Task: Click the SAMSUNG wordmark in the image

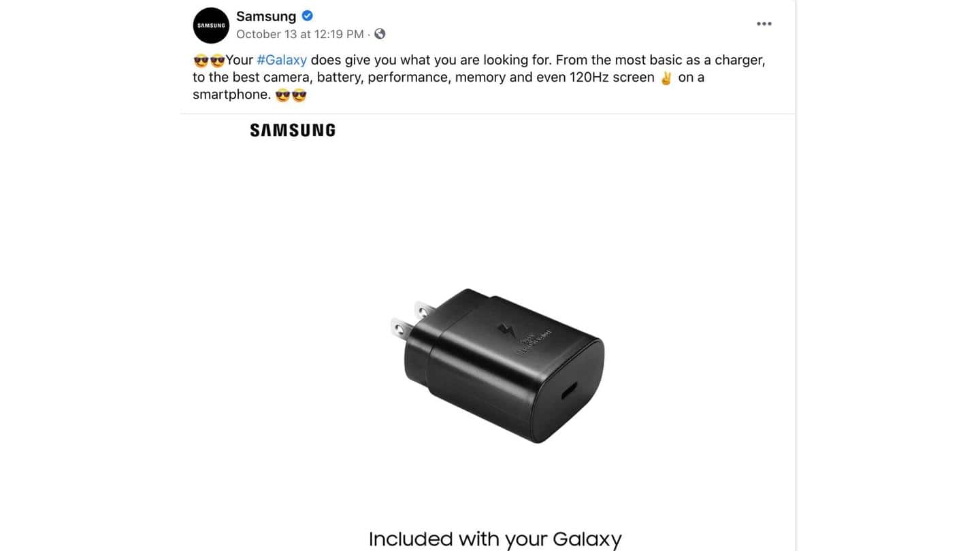Action: [293, 130]
